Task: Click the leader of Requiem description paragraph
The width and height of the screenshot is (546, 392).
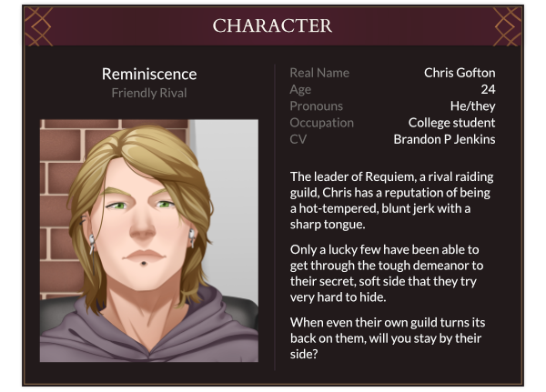Action: (391, 200)
